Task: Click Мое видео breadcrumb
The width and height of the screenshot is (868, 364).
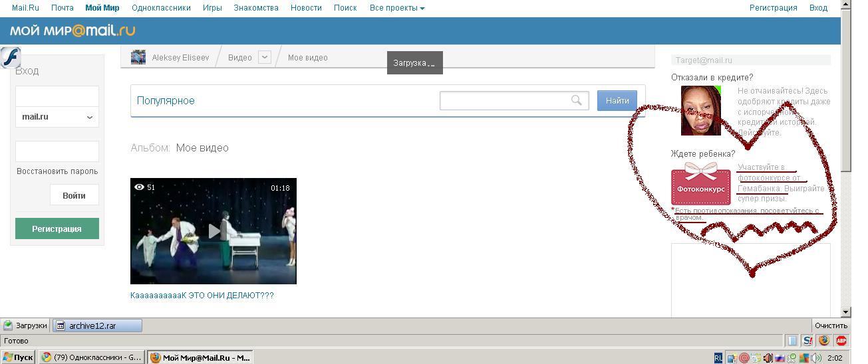Action: click(307, 58)
